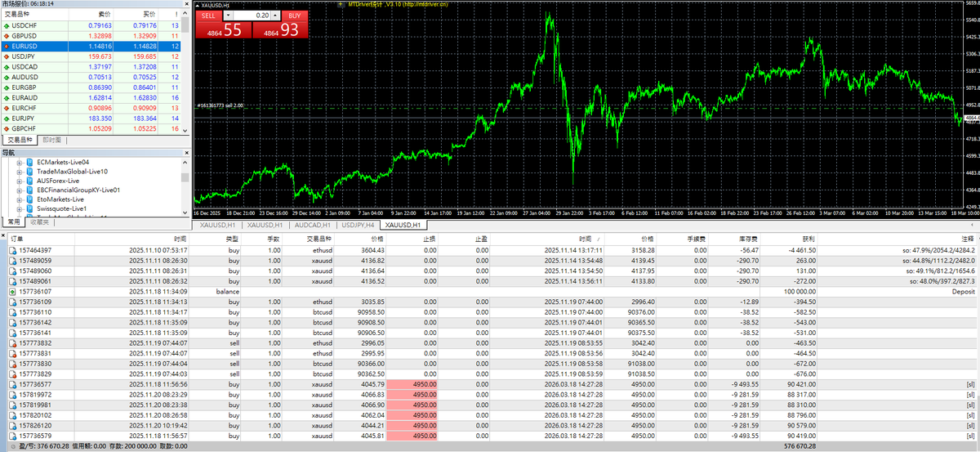Click the order icon for ticket 157826120
The height and width of the screenshot is (452, 980).
pos(11,426)
